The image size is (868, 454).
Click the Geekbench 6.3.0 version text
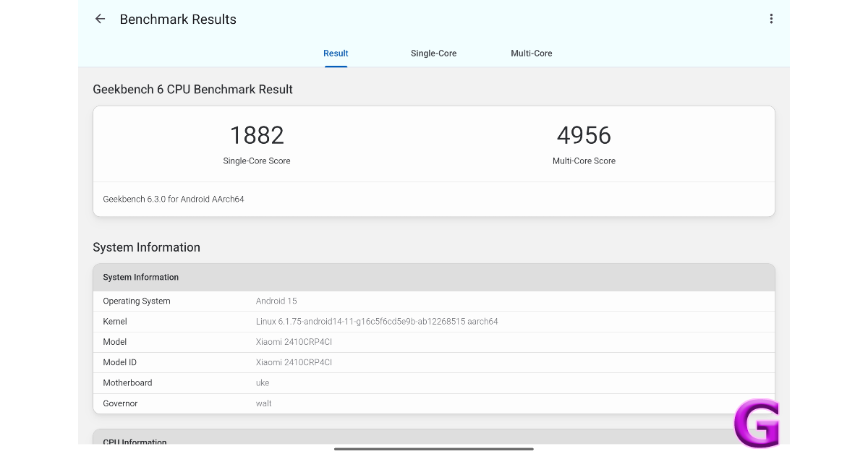pyautogui.click(x=173, y=199)
